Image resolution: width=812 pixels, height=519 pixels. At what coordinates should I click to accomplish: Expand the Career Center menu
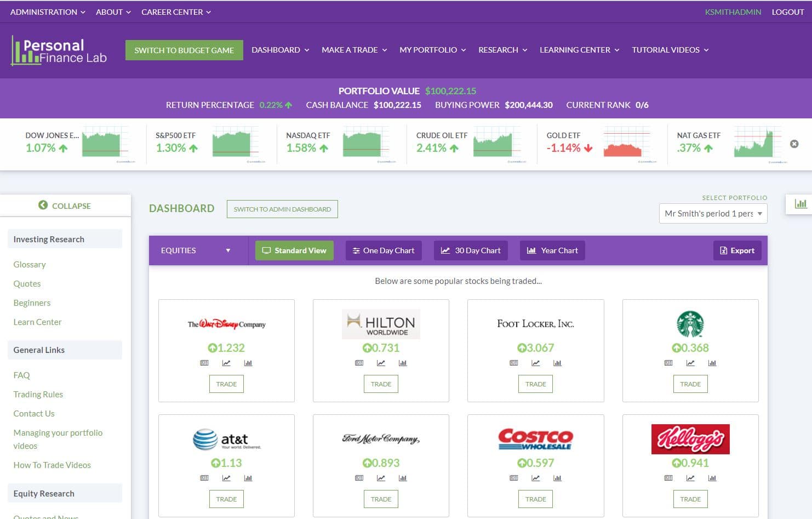(176, 12)
